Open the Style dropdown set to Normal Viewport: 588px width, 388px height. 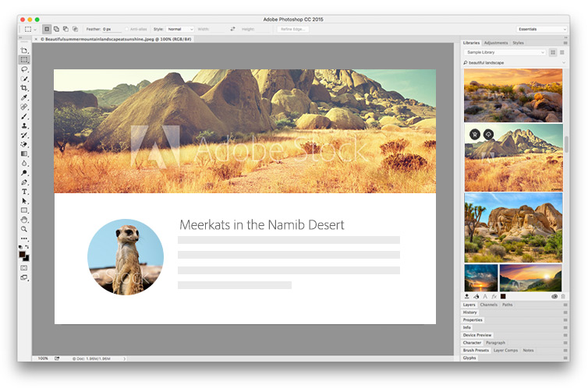(x=179, y=29)
